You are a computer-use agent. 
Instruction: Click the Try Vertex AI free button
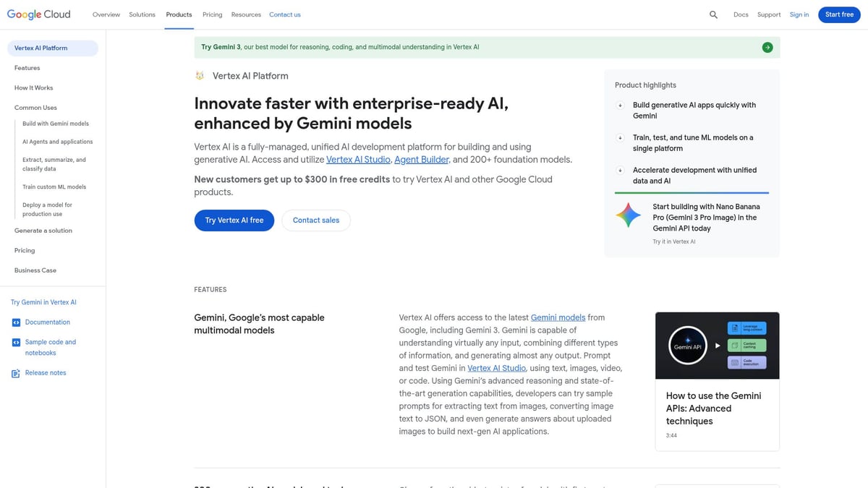[x=234, y=221]
